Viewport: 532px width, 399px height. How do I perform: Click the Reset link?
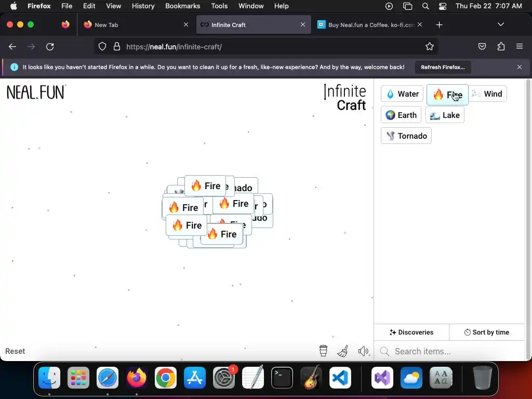(15, 351)
